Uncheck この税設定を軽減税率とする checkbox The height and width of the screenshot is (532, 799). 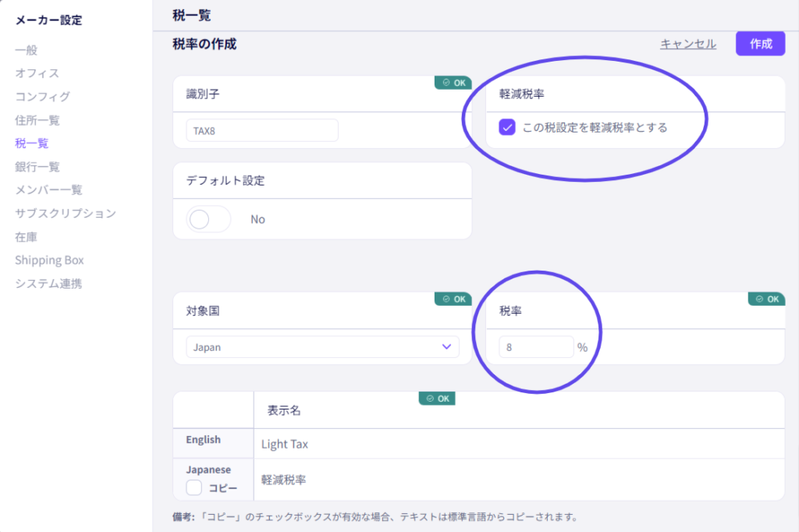tap(507, 127)
